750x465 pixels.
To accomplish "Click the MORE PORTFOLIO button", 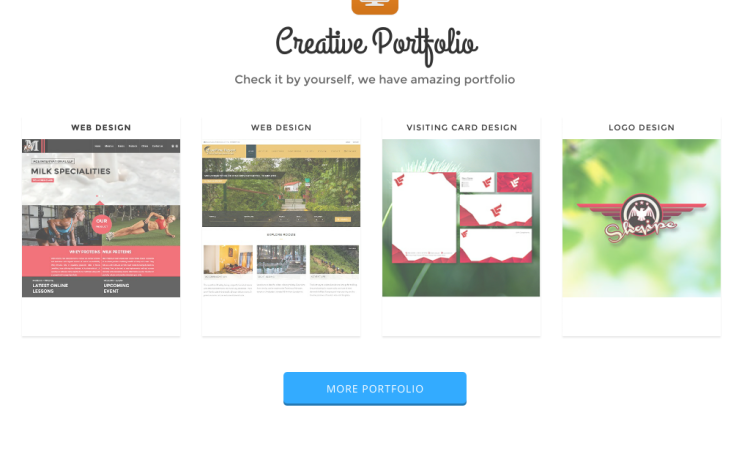I will [375, 388].
